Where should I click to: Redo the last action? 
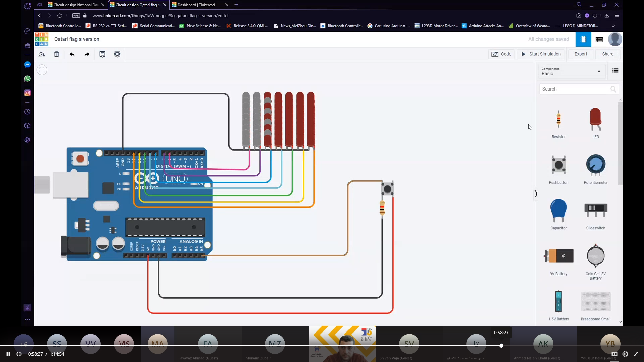coord(87,54)
